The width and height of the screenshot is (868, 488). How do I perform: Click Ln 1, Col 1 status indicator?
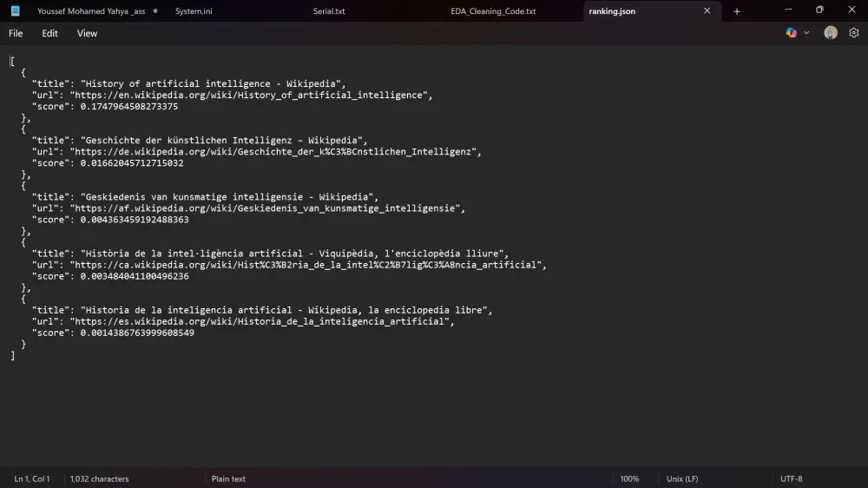[31, 478]
